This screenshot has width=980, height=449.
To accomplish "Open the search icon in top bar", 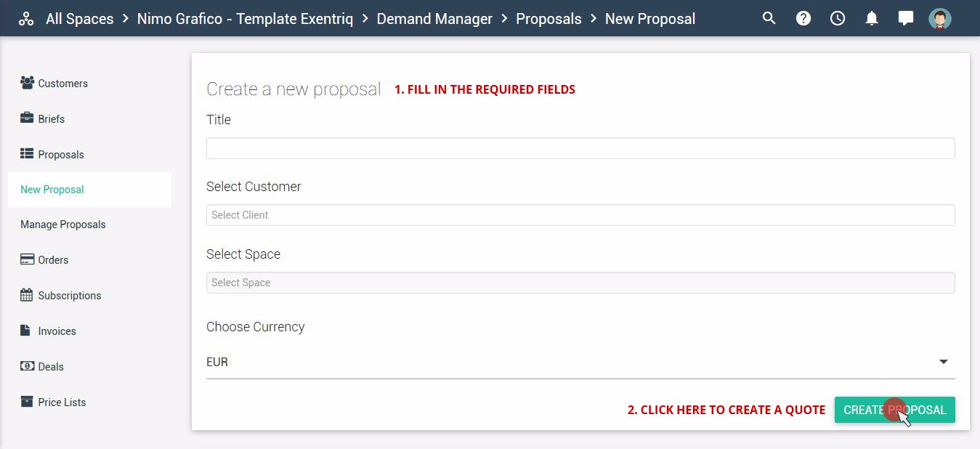I will (769, 18).
